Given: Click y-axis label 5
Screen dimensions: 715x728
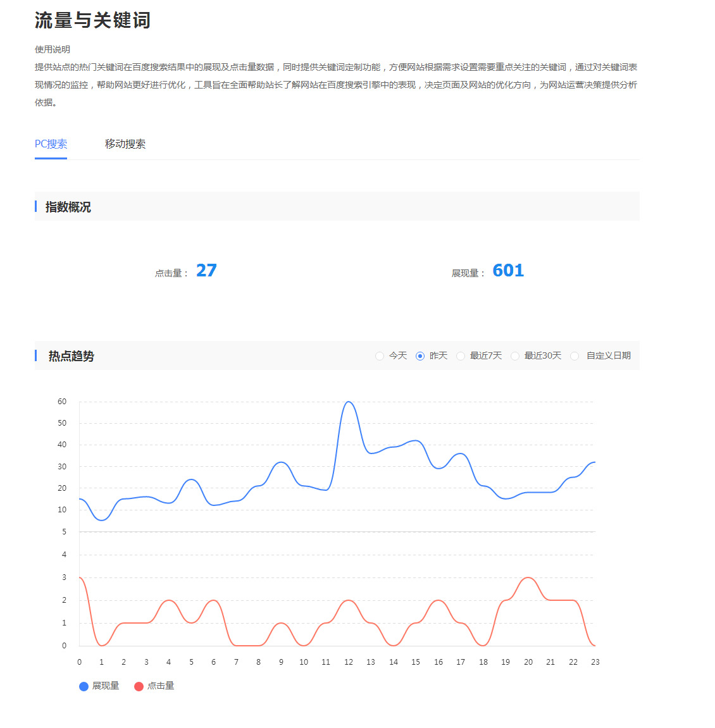Looking at the screenshot, I should 64,532.
